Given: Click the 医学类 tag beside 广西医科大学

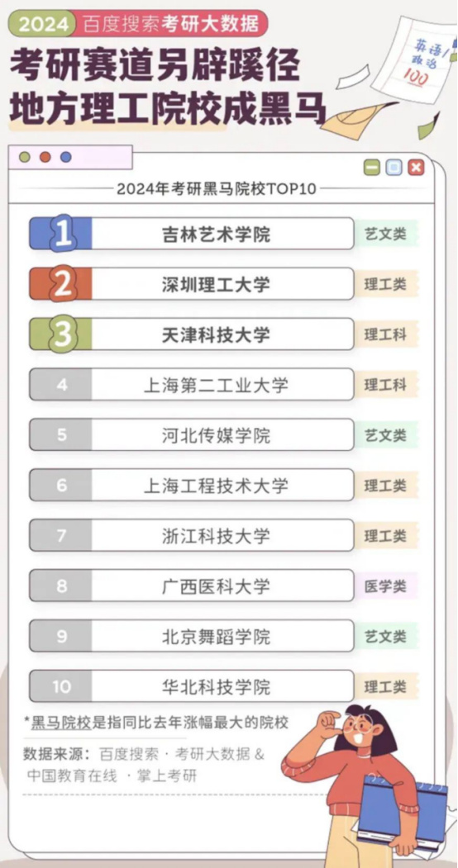Looking at the screenshot, I should point(385,586).
